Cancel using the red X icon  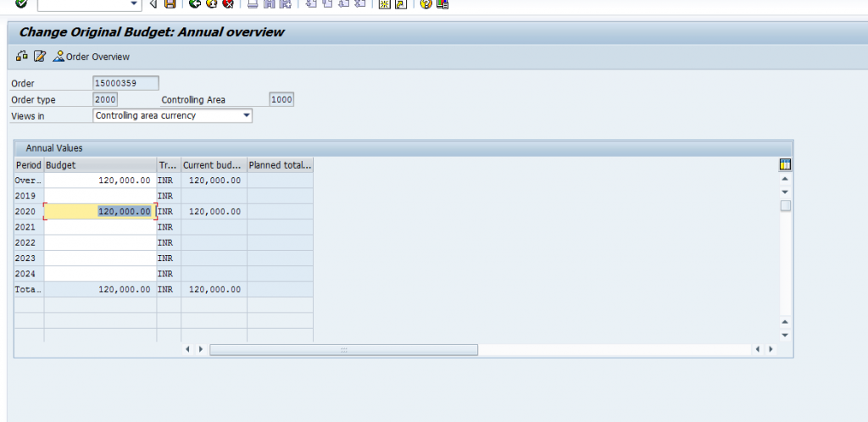228,3
